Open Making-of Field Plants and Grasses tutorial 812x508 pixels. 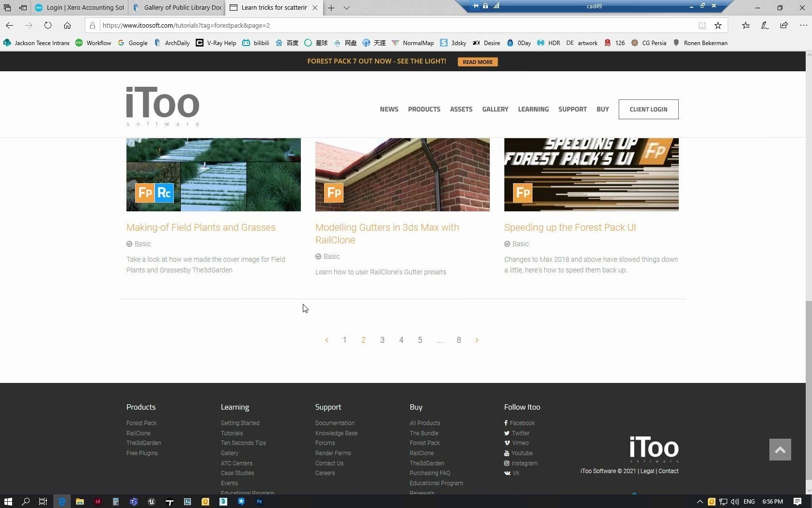tap(201, 227)
